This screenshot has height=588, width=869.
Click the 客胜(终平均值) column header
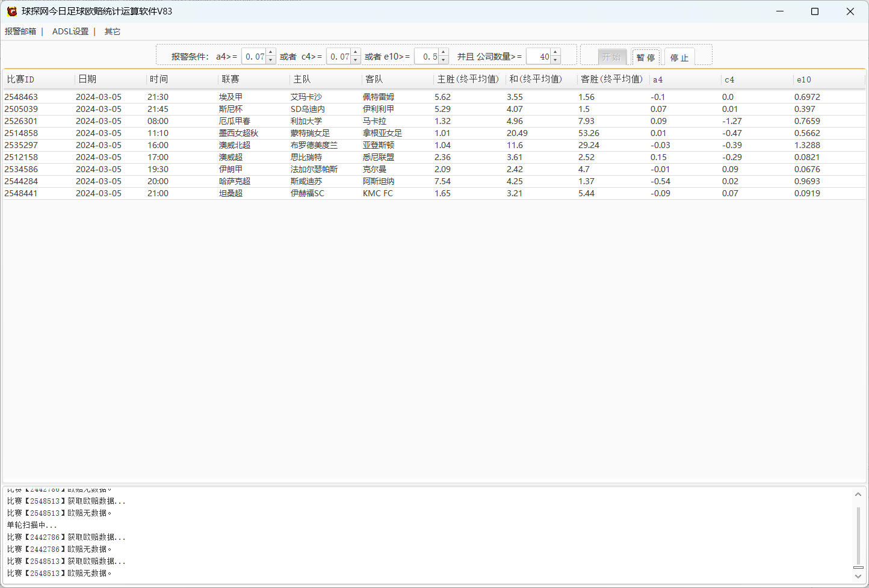(x=613, y=79)
